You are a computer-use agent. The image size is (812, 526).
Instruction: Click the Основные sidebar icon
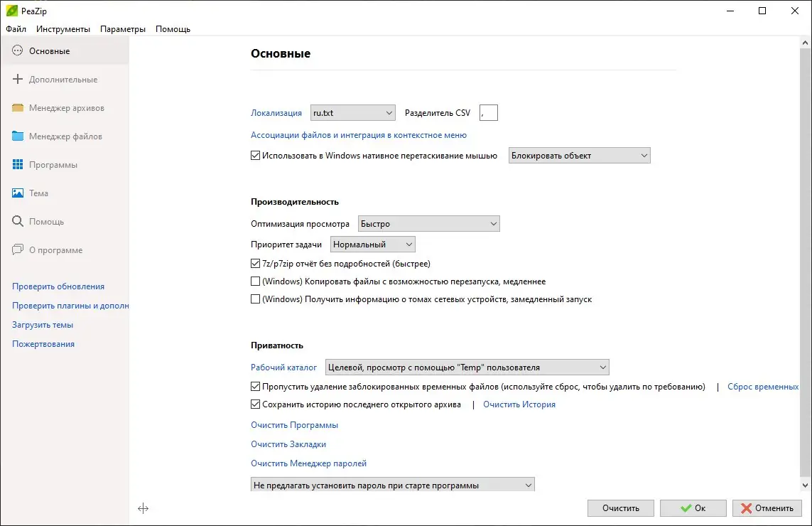point(18,51)
